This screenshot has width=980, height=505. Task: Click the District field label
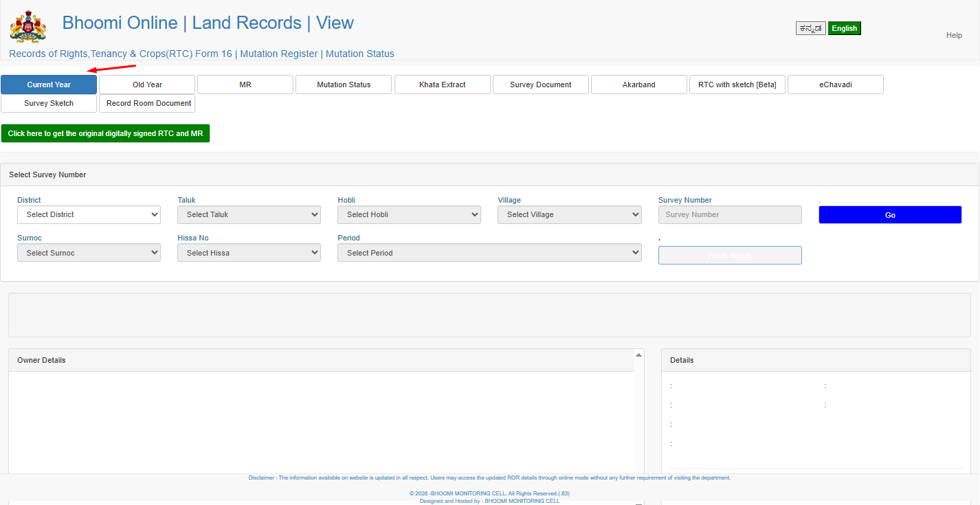click(x=29, y=200)
